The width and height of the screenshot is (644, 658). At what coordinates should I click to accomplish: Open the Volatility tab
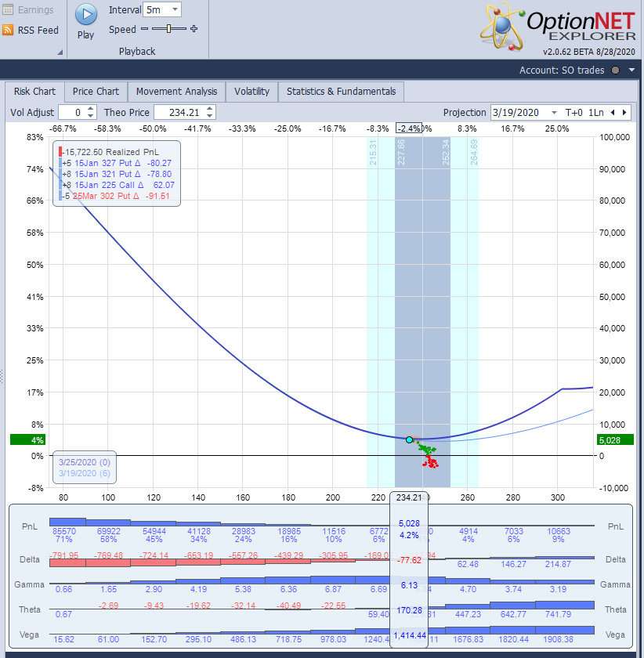[x=252, y=92]
